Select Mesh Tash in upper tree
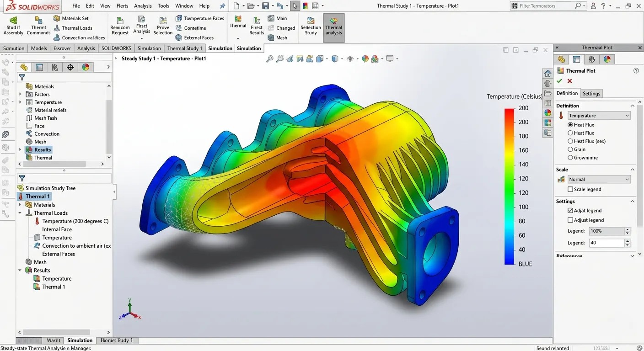The height and width of the screenshot is (351, 644). click(x=42, y=118)
